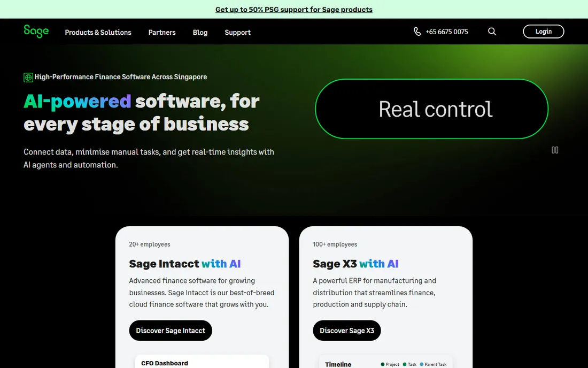
Task: Click the green globe icon
Action: pyautogui.click(x=28, y=77)
